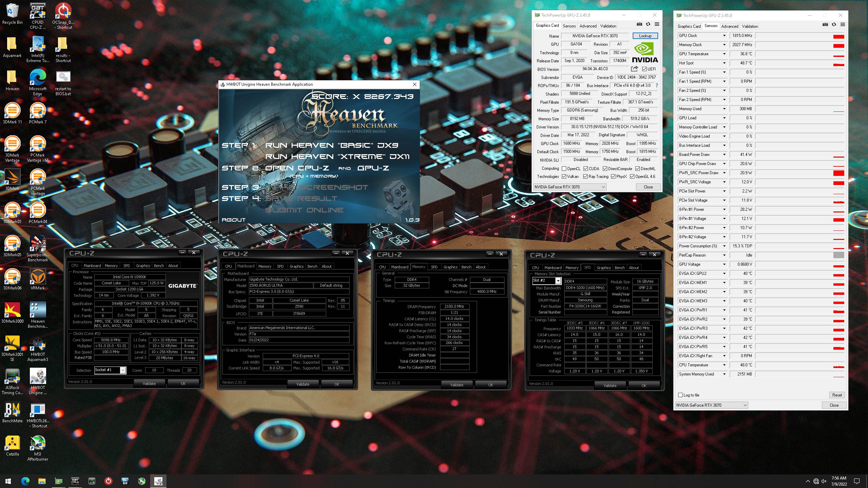This screenshot has width=868, height=488.
Task: Click OK in CPU-Z SPD window
Action: 644,385
